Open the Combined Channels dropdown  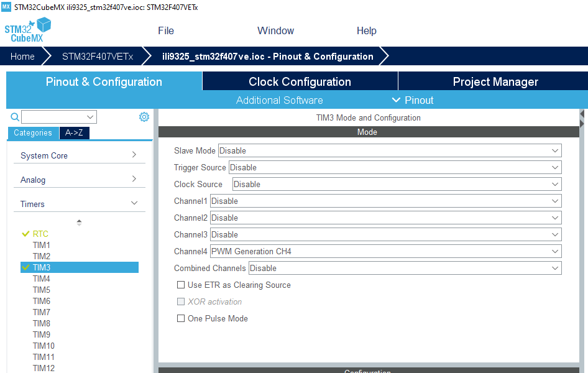tap(405, 268)
